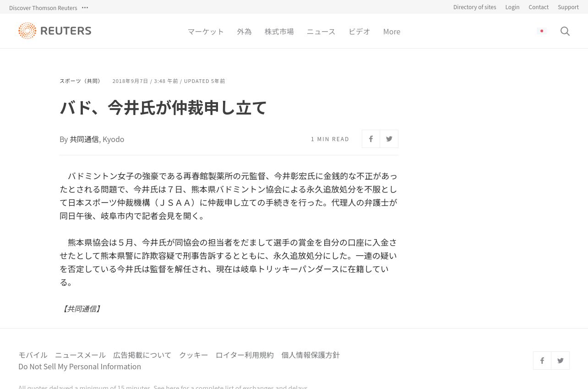Share article via Twitter icon beside 1 MIN READ
The height and width of the screenshot is (389, 588).
coord(389,139)
